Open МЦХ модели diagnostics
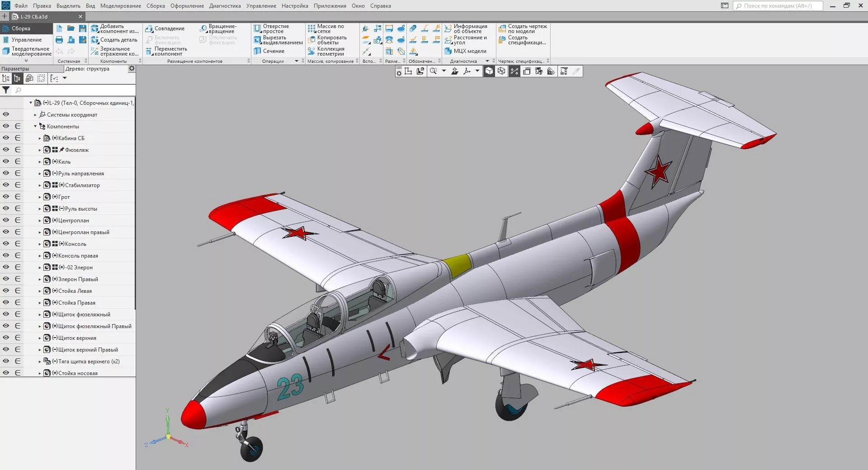The height and width of the screenshot is (470, 868). click(465, 51)
